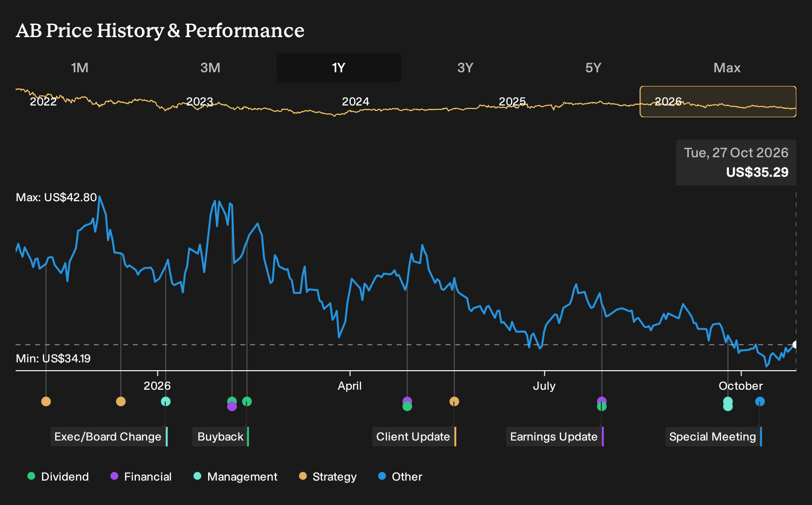The image size is (812, 505).
Task: Click the purple Financial marker right of April
Action: [x=407, y=401]
